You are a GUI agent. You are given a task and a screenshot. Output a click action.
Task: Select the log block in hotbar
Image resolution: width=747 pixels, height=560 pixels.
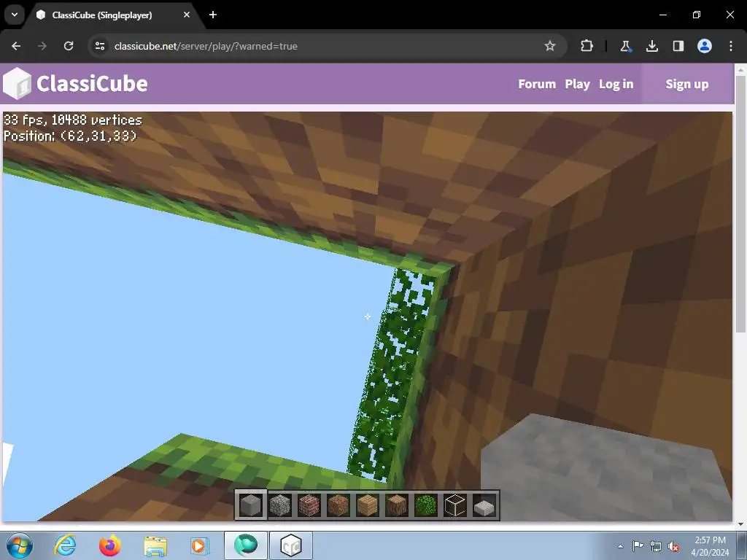pyautogui.click(x=396, y=505)
